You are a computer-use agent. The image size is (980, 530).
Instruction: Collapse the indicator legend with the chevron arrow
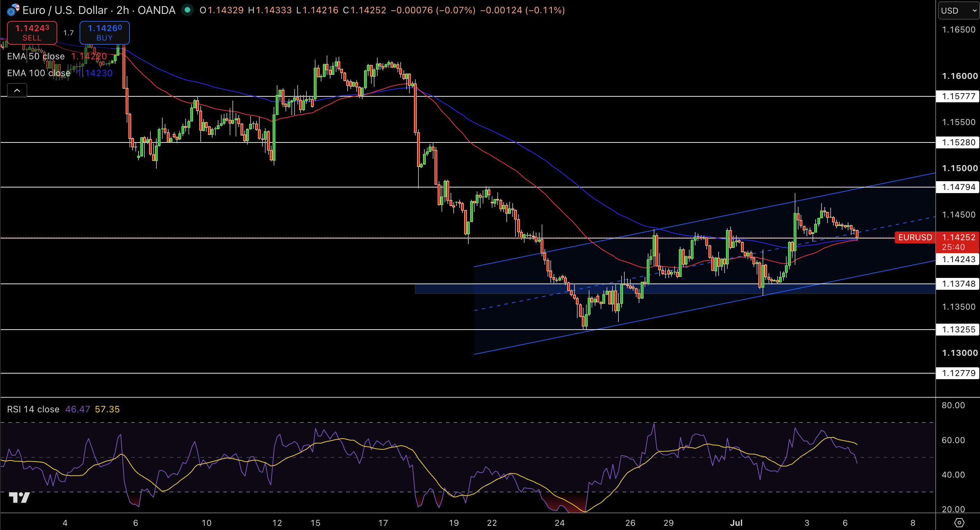17,90
